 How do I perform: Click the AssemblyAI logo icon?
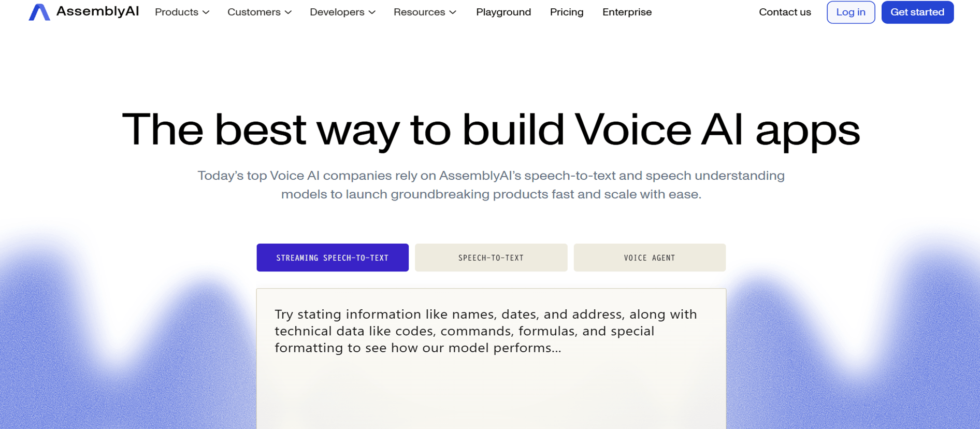tap(39, 12)
